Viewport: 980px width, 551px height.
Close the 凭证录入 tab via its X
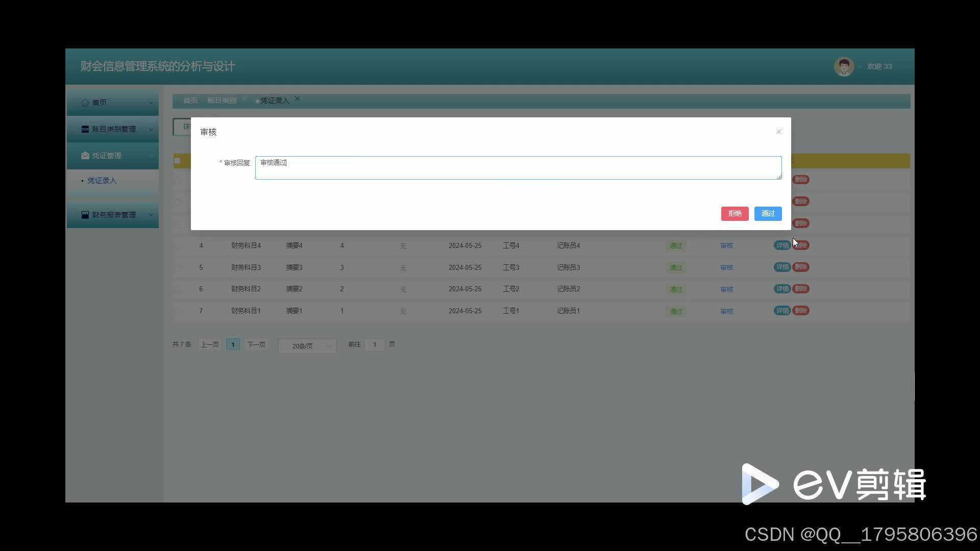point(297,99)
